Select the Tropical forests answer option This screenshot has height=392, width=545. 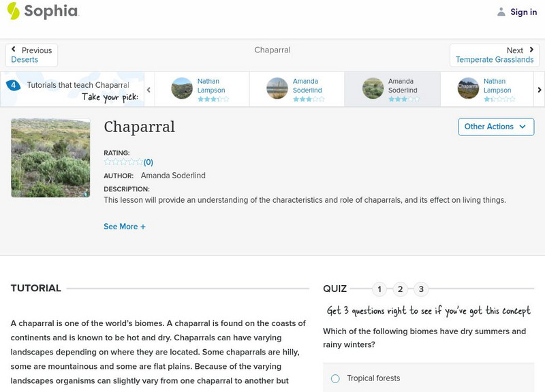[x=335, y=378]
